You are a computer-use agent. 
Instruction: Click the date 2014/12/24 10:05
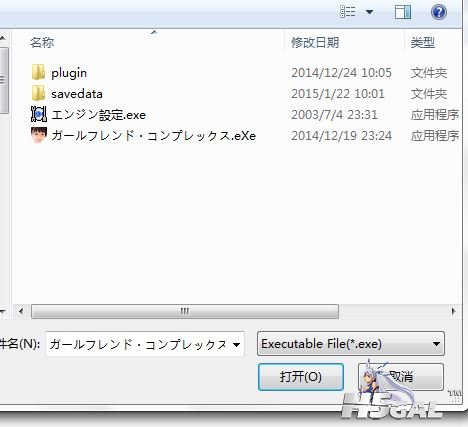341,73
